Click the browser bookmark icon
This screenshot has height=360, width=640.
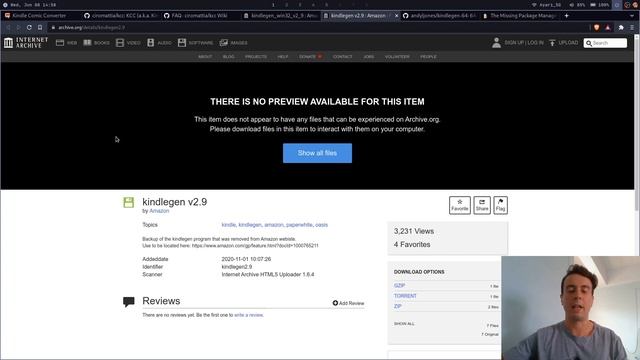pos(40,27)
